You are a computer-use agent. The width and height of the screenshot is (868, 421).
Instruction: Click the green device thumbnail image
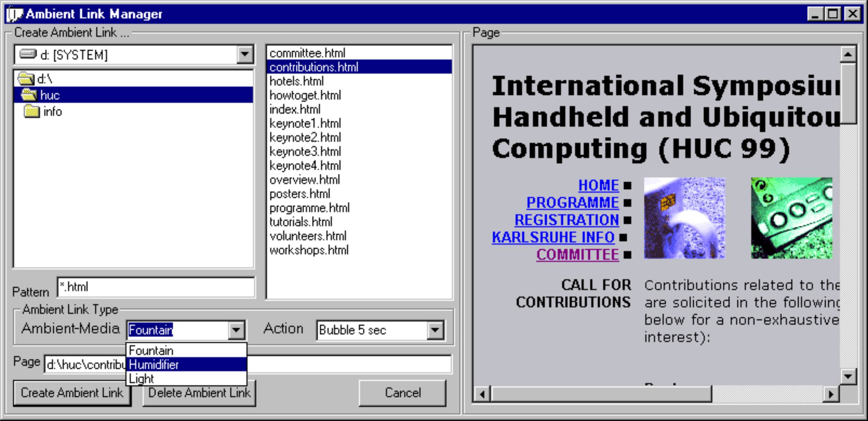[x=792, y=218]
